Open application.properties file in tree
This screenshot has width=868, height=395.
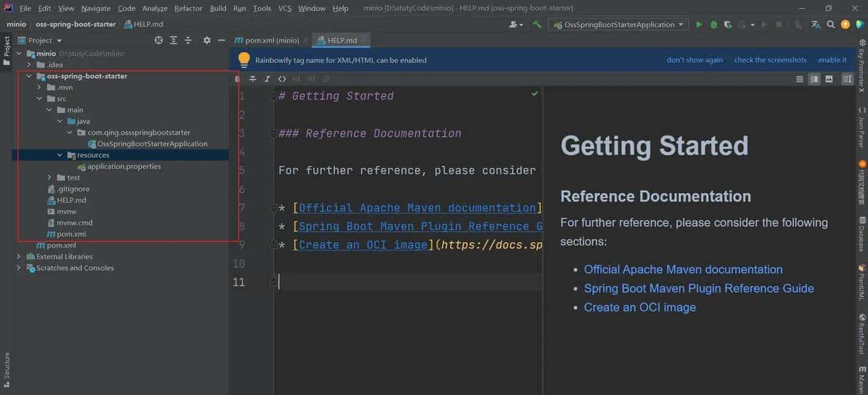[x=123, y=167]
